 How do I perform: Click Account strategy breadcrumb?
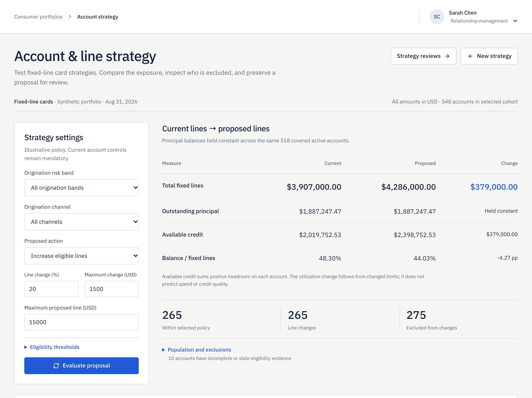(x=98, y=17)
